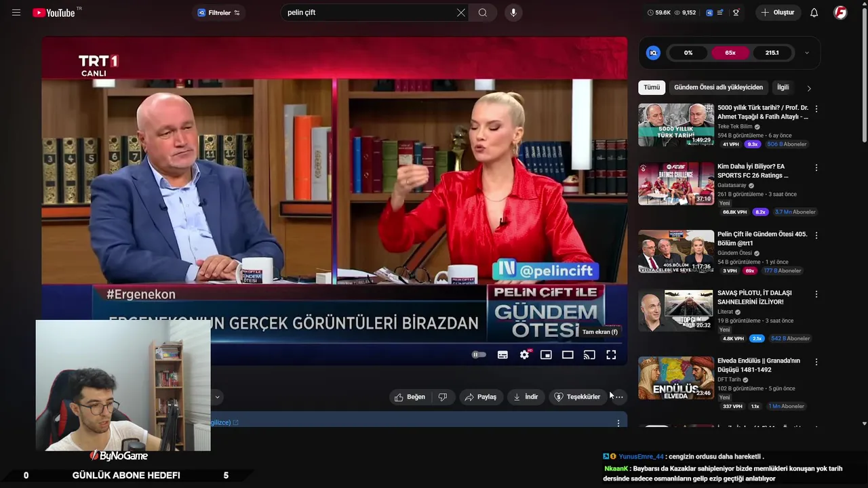Screen dimensions: 868x488
Task: Select the İlgili filter chip
Action: click(783, 87)
